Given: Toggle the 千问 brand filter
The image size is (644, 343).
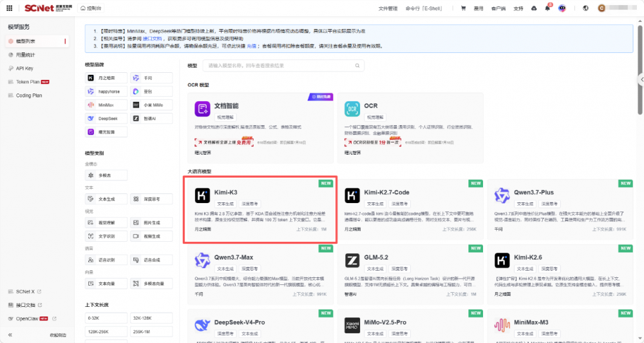Looking at the screenshot, I should [151, 78].
